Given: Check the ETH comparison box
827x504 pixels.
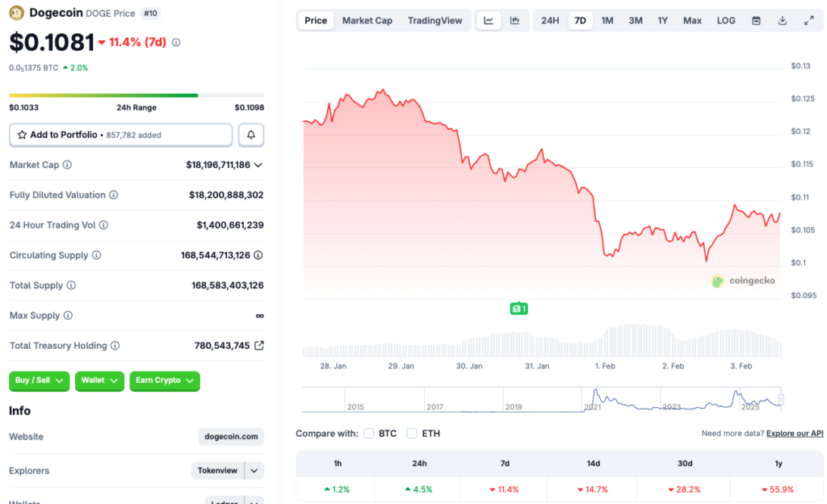Looking at the screenshot, I should [412, 433].
